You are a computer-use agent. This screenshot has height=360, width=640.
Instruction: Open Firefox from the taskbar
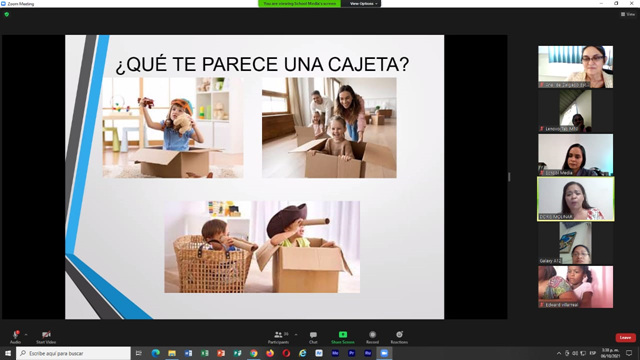pos(270,353)
